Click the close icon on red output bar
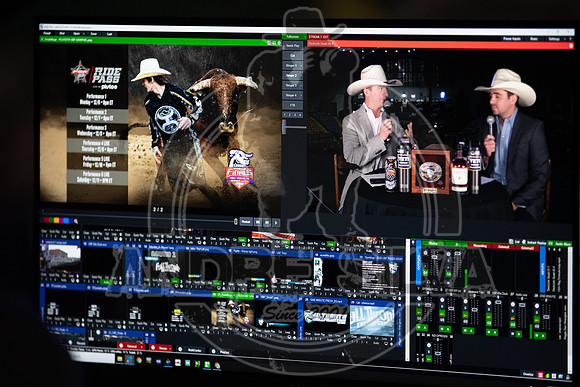The height and width of the screenshot is (387, 580). [571, 46]
